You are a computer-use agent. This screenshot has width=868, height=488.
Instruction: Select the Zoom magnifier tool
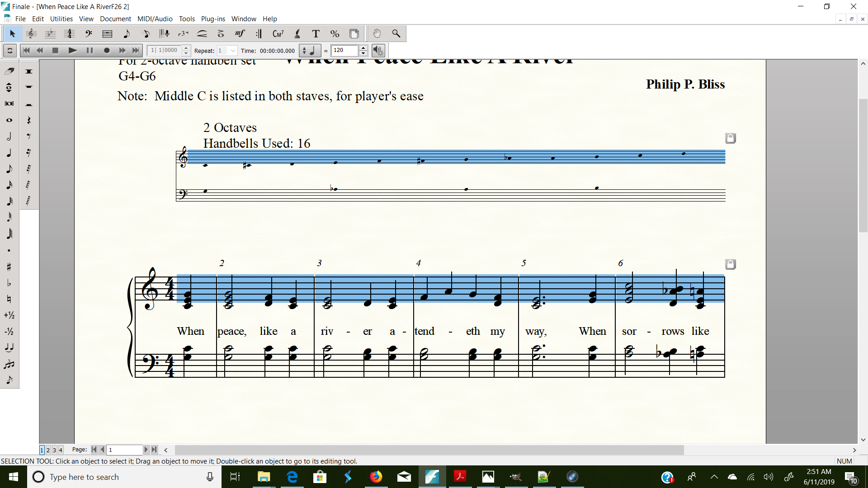(x=396, y=34)
